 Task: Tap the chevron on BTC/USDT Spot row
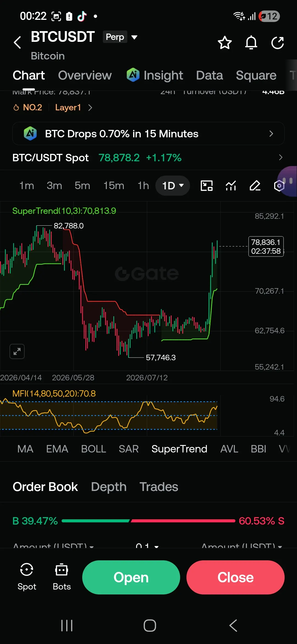click(280, 157)
